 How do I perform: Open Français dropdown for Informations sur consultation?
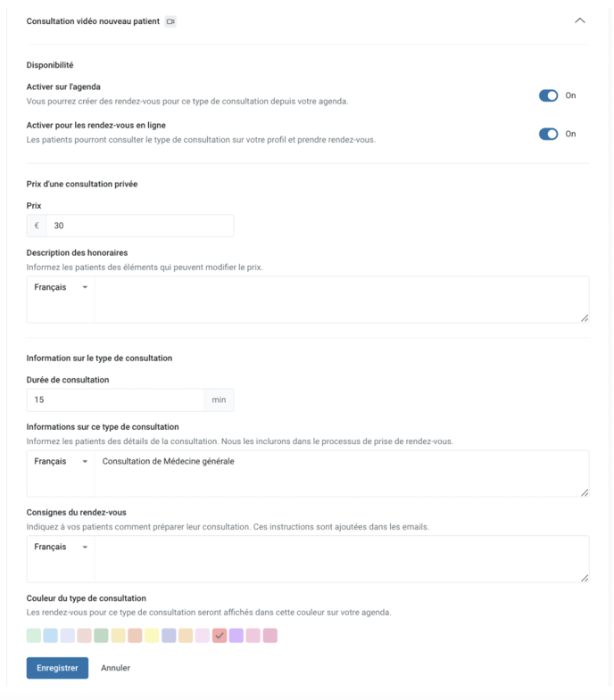(x=61, y=462)
